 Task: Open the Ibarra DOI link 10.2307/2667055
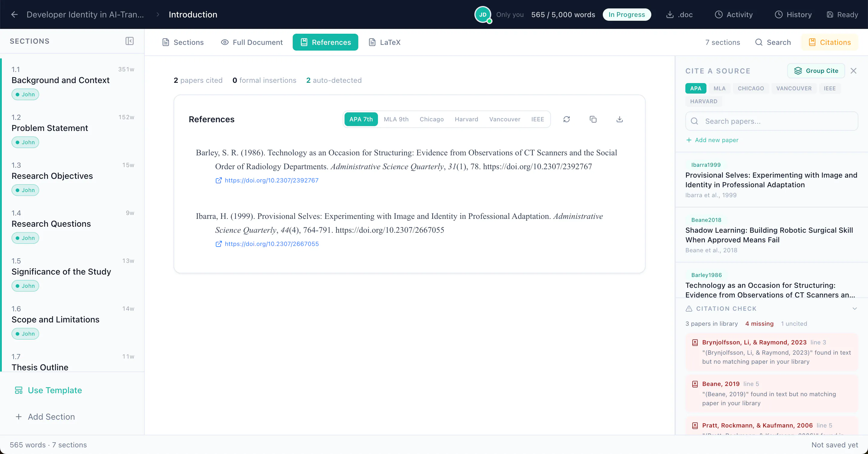pyautogui.click(x=272, y=244)
